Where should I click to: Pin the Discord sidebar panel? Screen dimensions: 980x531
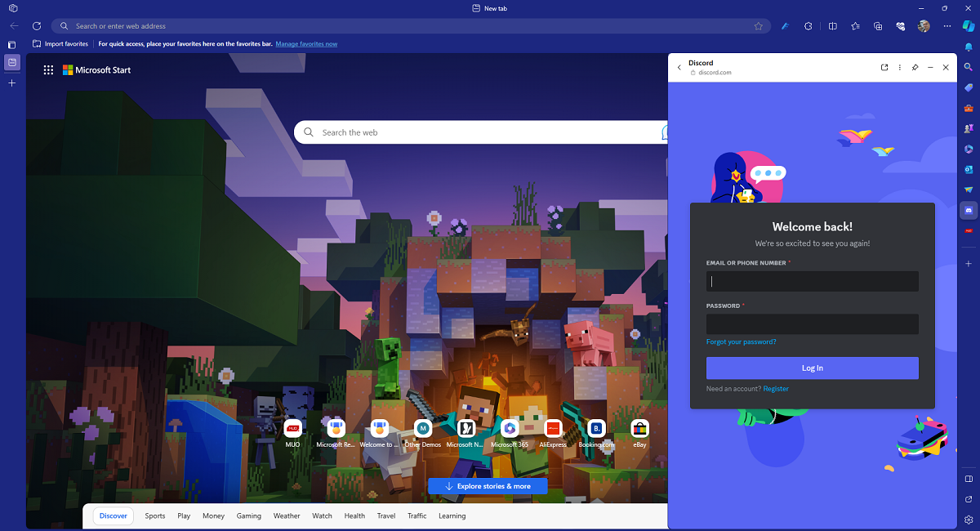tap(915, 67)
